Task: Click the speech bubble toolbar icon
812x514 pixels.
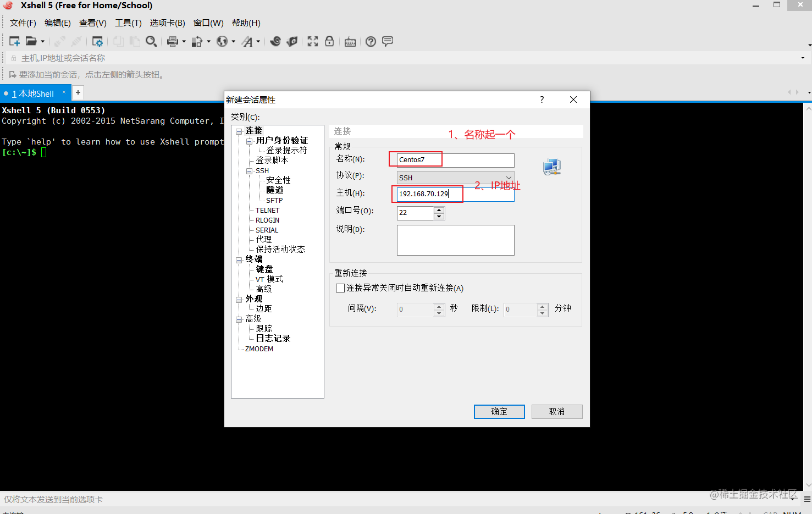Action: (x=388, y=41)
